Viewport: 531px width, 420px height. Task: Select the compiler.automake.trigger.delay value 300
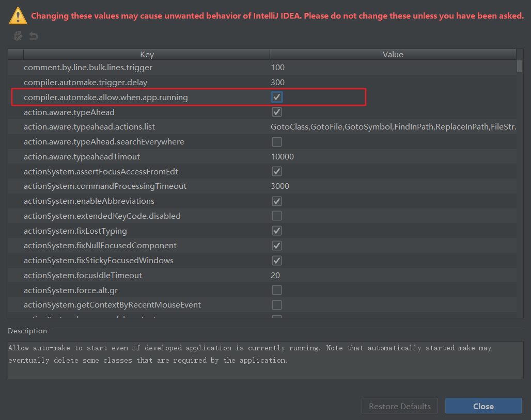(278, 83)
